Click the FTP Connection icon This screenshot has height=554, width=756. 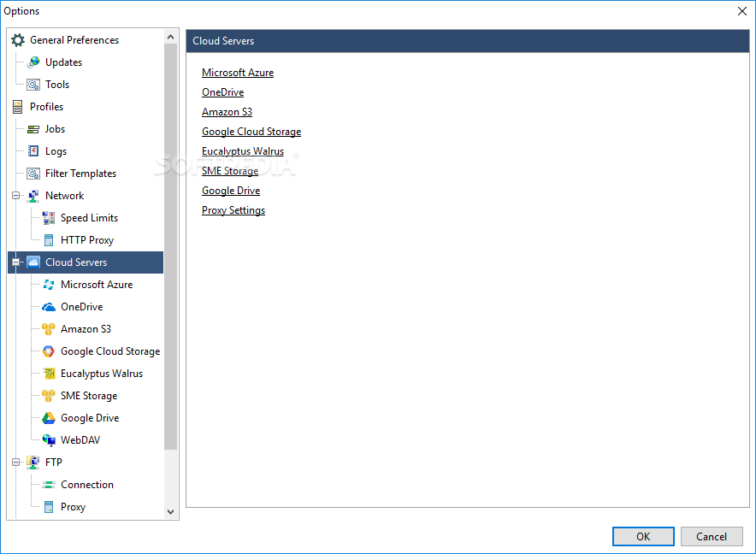pos(49,485)
